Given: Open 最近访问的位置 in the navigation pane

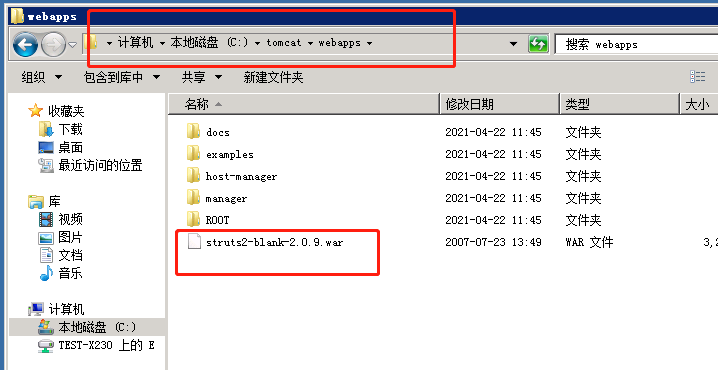Looking at the screenshot, I should [100, 165].
